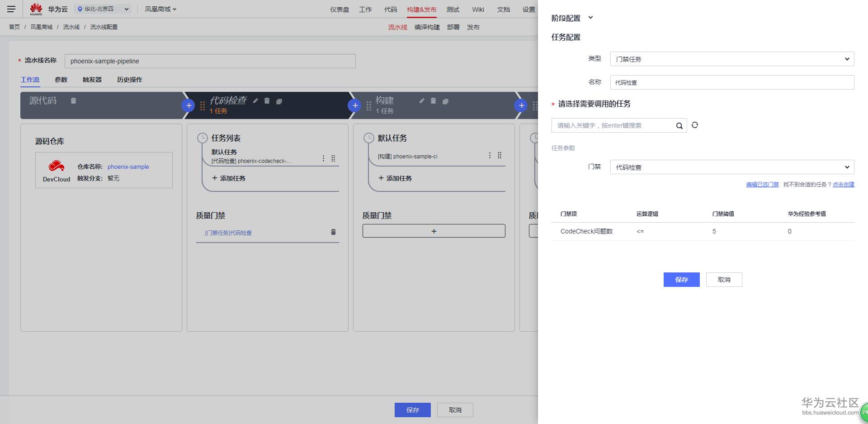Click the 任务列表 clock icon
This screenshot has width=868, height=424.
click(x=202, y=138)
